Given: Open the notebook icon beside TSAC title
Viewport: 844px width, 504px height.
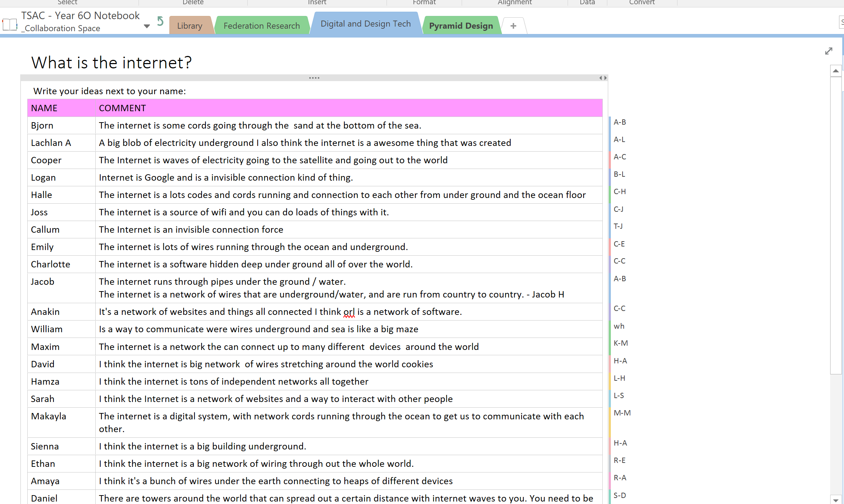Looking at the screenshot, I should [x=10, y=25].
